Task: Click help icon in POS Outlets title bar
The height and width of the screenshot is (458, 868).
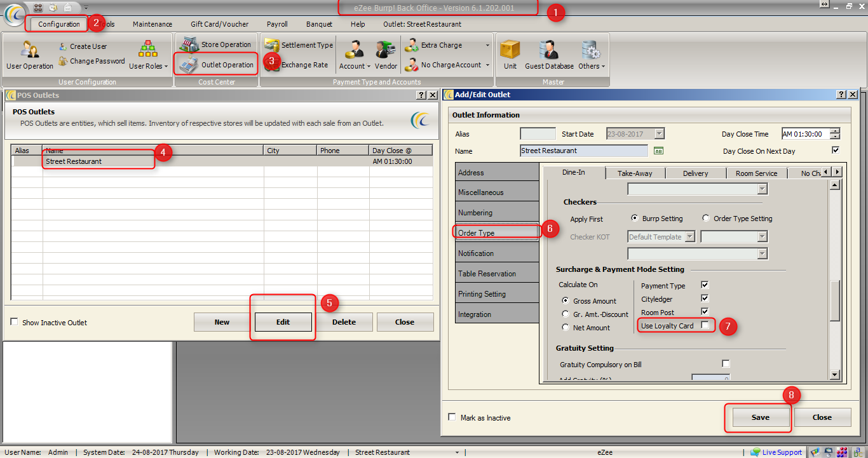Action: tap(421, 95)
